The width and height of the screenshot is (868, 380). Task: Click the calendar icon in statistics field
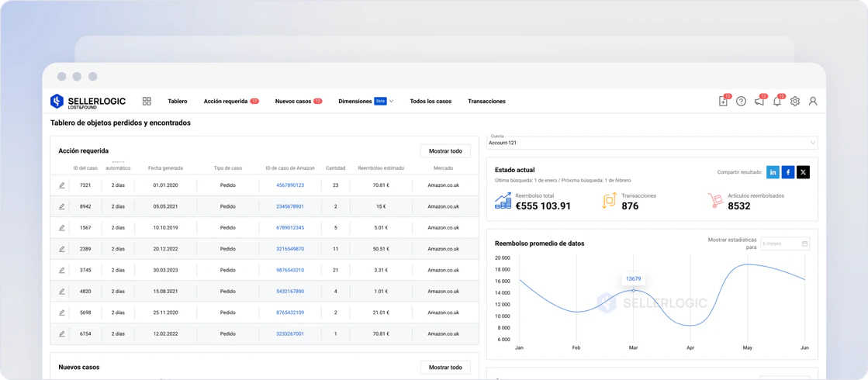(805, 244)
